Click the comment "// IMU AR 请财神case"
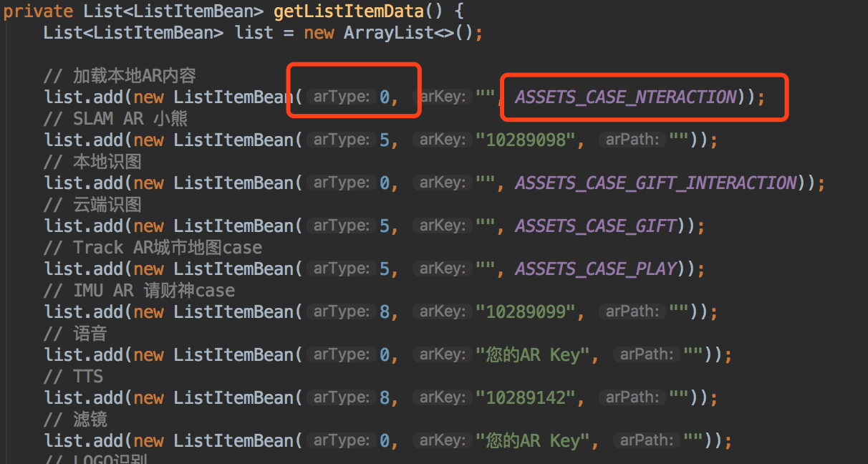 [139, 291]
